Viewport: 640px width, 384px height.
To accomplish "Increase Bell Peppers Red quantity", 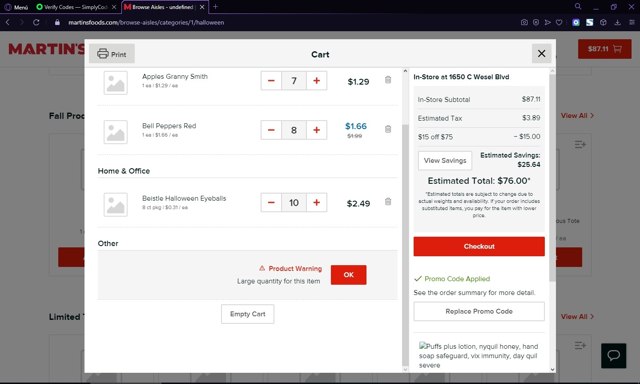I will click(316, 130).
